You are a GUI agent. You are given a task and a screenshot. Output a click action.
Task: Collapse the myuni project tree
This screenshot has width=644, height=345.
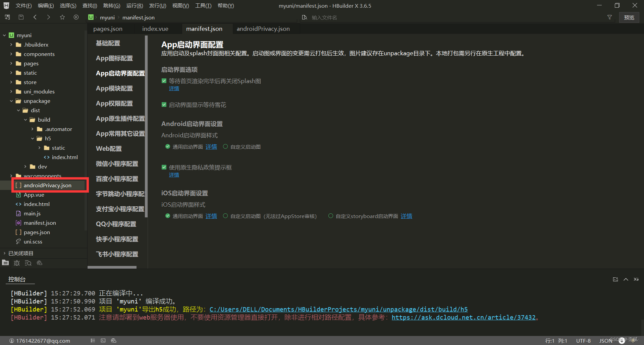(x=4, y=35)
